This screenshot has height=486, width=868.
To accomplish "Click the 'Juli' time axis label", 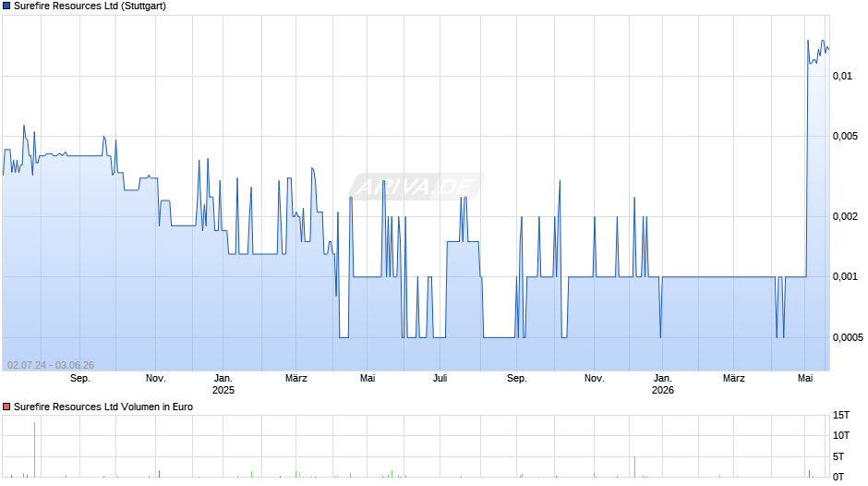I will (x=440, y=378).
